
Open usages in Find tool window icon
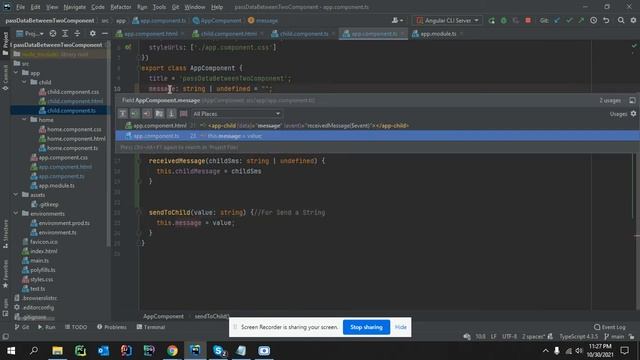point(632,100)
